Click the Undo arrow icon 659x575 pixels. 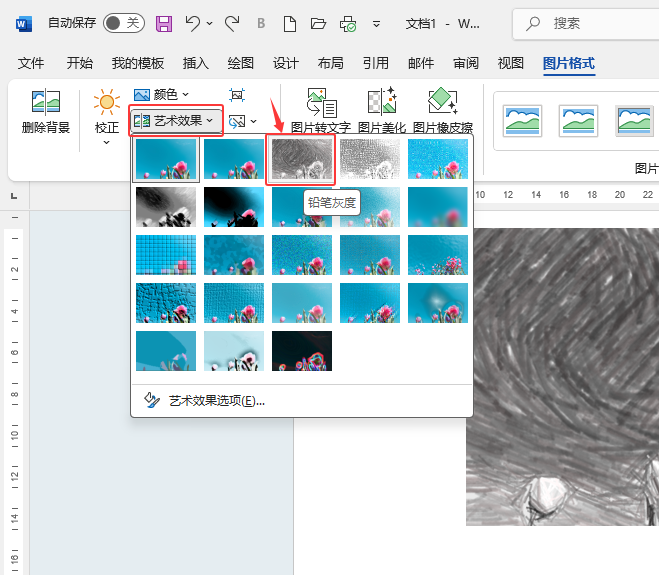point(192,24)
